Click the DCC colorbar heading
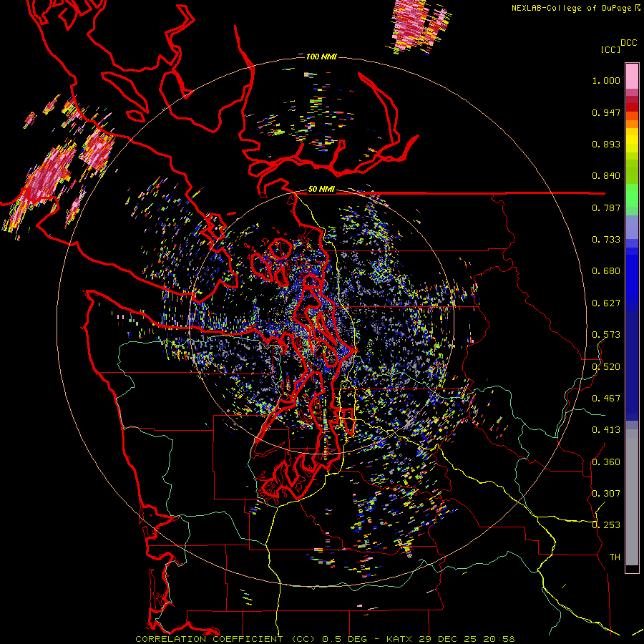644x644 pixels. pyautogui.click(x=628, y=43)
